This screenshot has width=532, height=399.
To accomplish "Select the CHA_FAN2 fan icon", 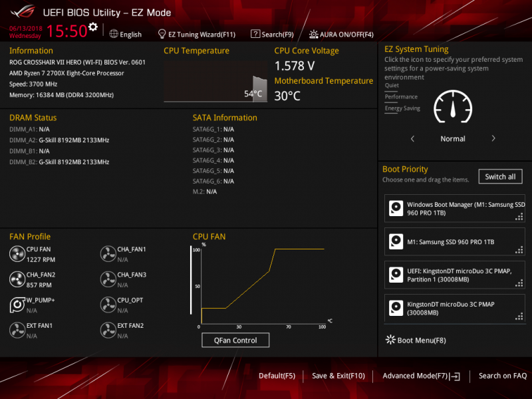I will tap(17, 279).
